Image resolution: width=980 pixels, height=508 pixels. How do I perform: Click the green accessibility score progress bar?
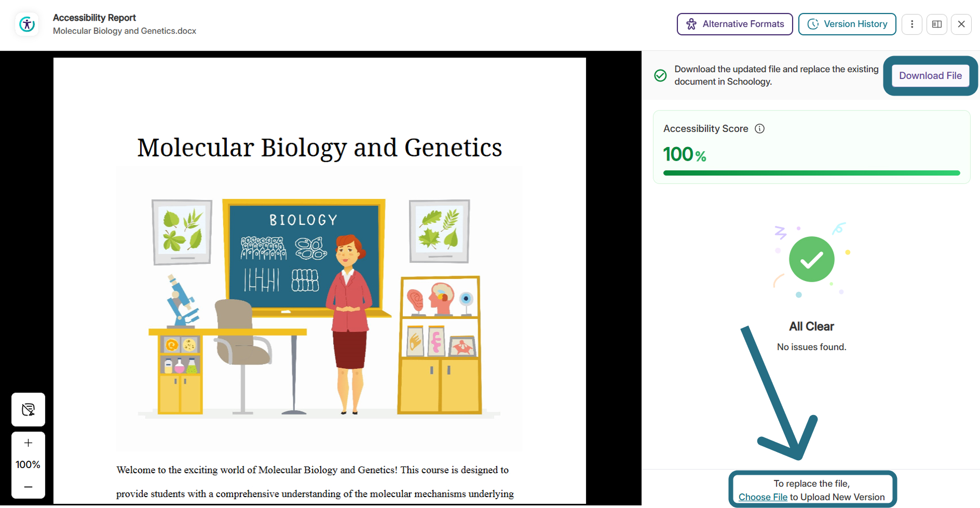coord(811,173)
